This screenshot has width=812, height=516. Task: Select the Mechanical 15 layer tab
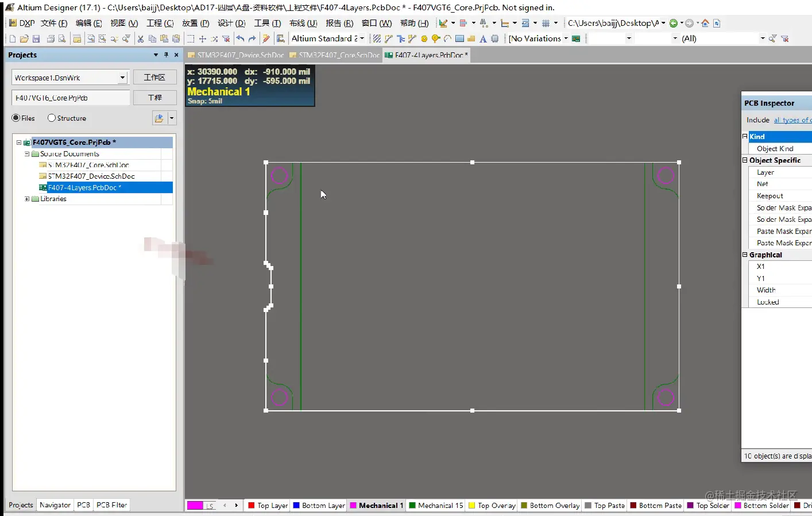click(x=436, y=506)
